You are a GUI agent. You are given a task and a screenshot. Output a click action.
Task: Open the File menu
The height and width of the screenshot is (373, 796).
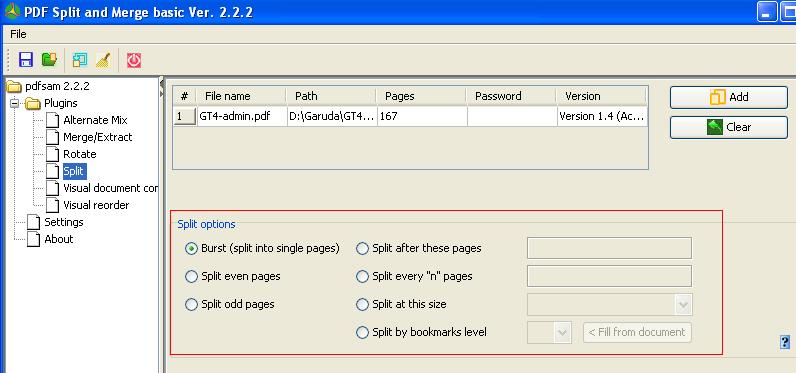point(18,34)
